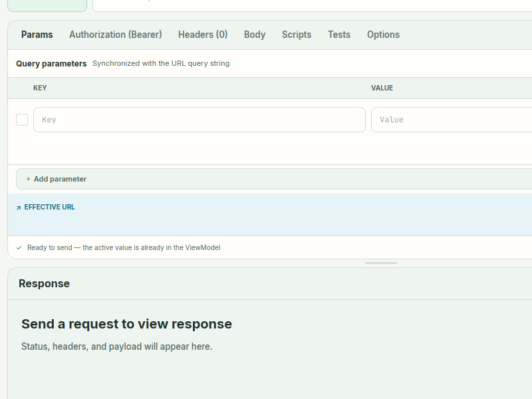Image resolution: width=532 pixels, height=399 pixels.
Task: Select the Body tab
Action: 255,35
